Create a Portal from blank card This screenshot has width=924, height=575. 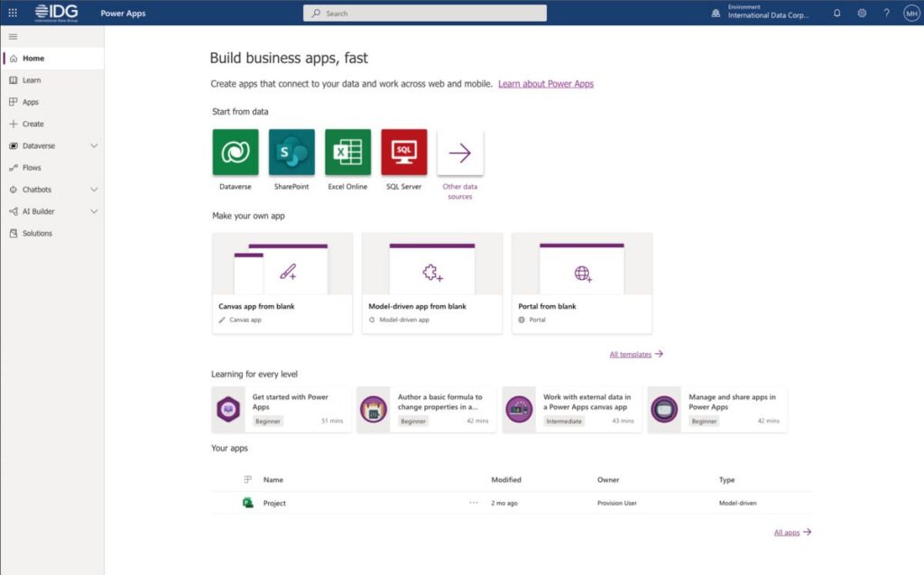582,283
